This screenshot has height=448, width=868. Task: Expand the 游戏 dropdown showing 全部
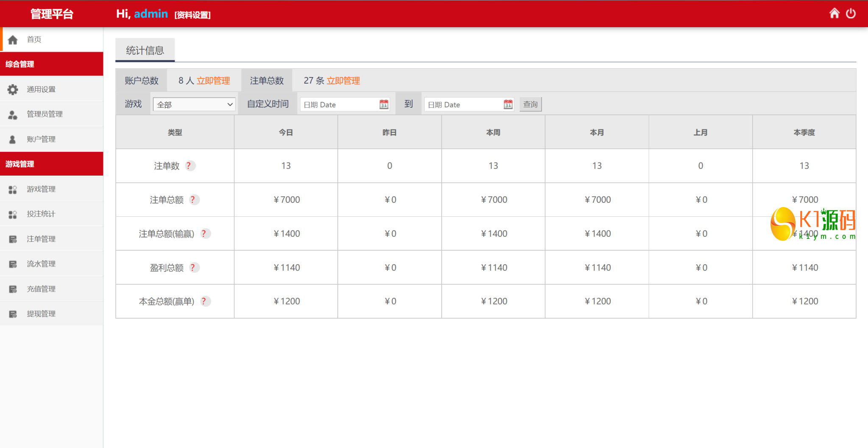coord(194,104)
